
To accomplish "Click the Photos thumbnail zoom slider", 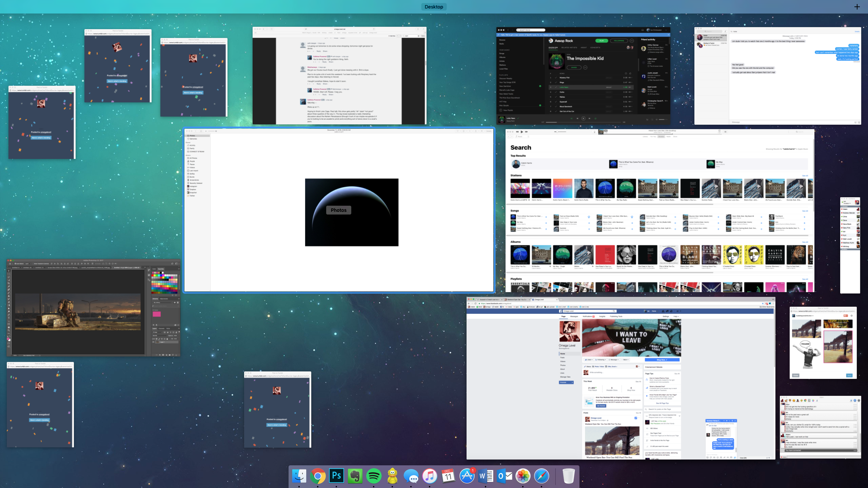I will pyautogui.click(x=211, y=131).
